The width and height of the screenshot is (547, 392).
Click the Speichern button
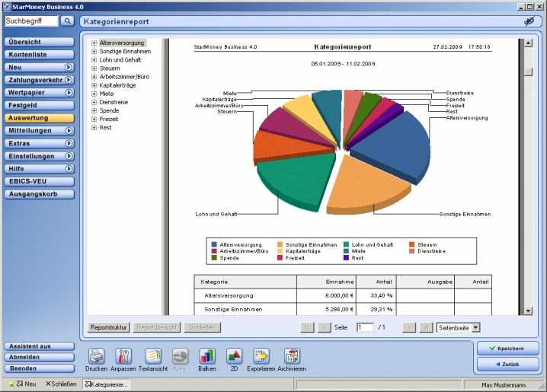point(507,349)
